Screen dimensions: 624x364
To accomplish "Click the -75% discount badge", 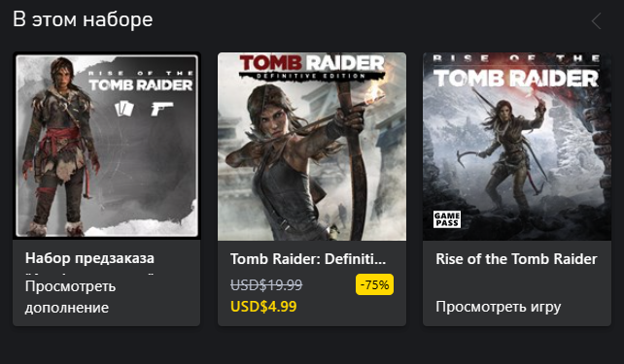I will coord(374,284).
